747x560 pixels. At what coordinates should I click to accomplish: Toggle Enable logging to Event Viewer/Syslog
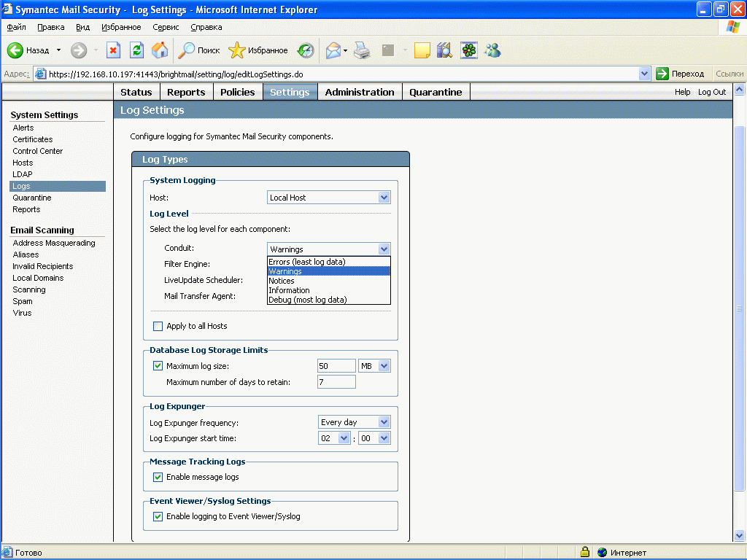point(158,516)
